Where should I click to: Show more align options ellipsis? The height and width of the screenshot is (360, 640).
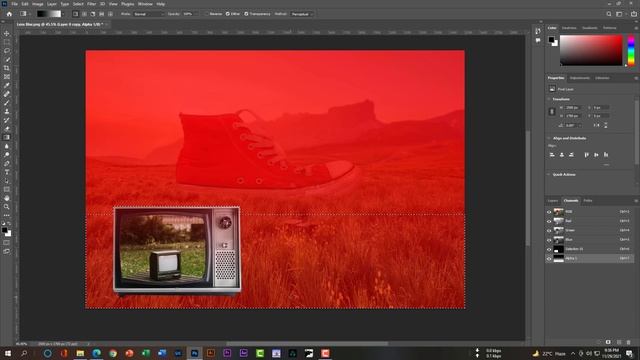pyautogui.click(x=606, y=164)
